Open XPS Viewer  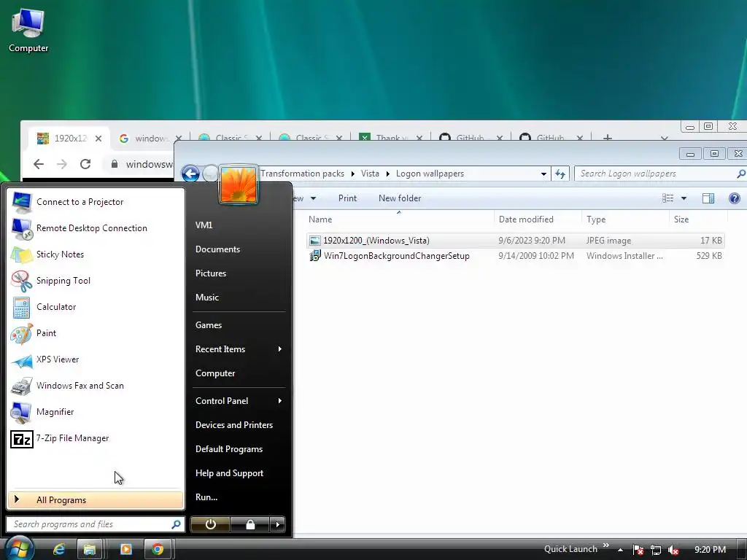(96, 359)
